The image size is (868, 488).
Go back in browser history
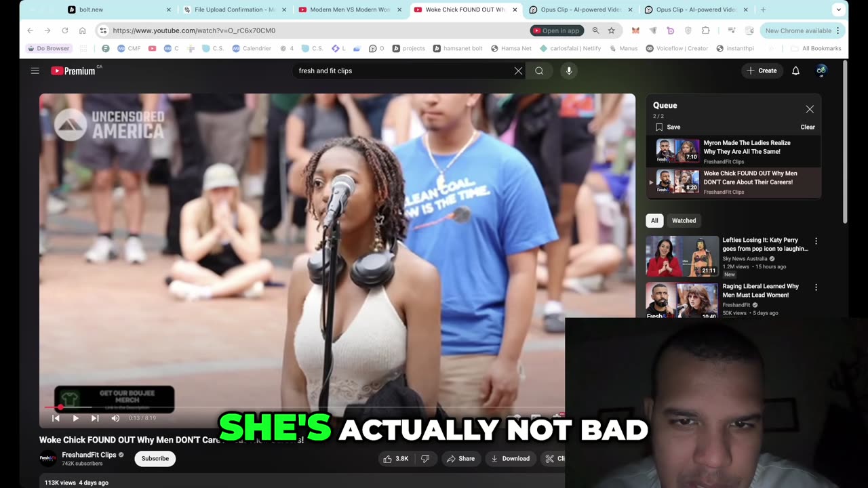pos(30,30)
